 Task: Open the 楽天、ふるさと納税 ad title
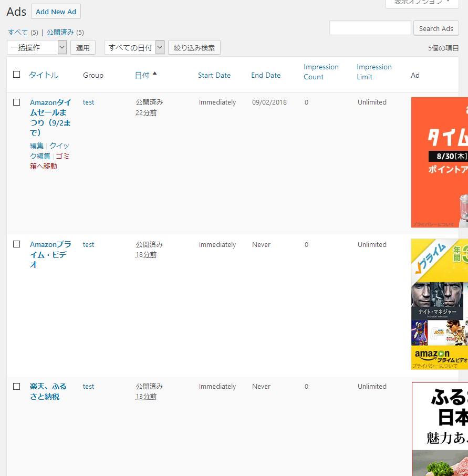[x=48, y=391]
